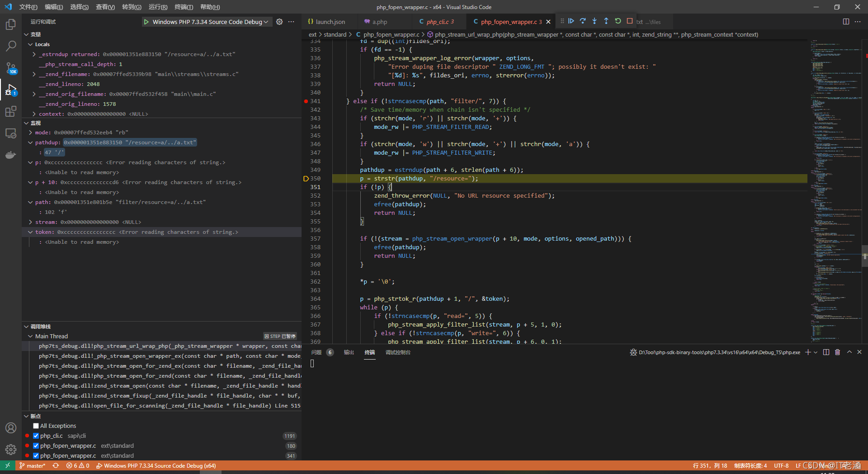Viewport: 868px width, 474px height.
Task: Toggle the All Exceptions breakpoint checkbox
Action: click(x=36, y=426)
